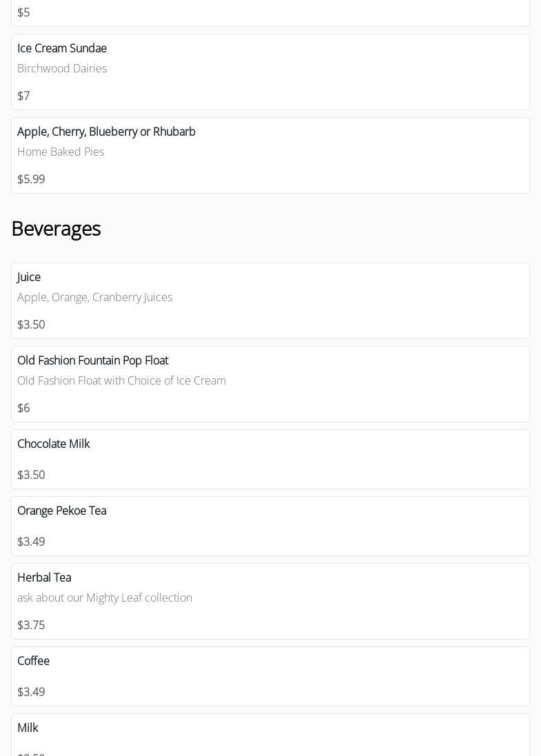Click the $3.75 herbal tea price

(x=31, y=625)
